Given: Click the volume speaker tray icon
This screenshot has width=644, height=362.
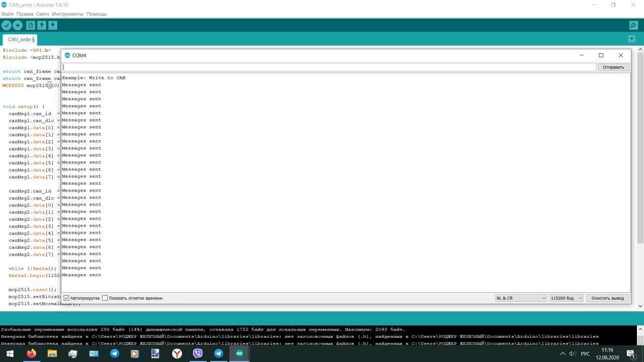Looking at the screenshot, I should pos(573,354).
